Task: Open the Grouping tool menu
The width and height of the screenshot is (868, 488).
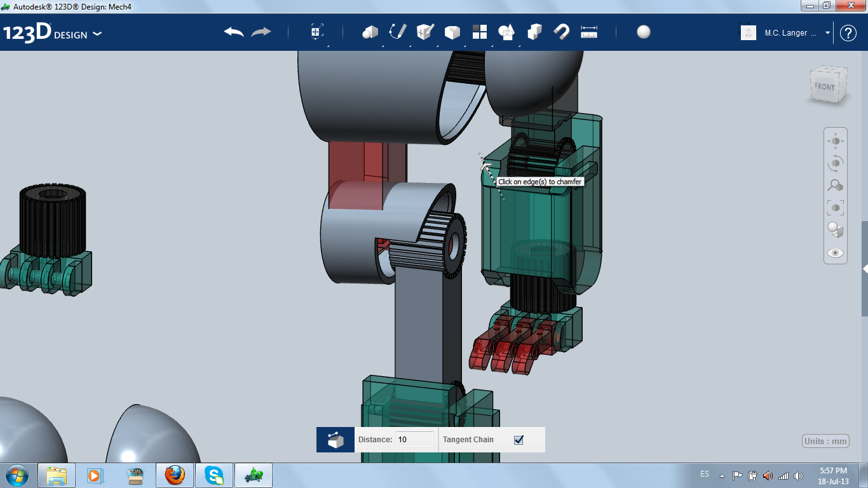Action: click(506, 32)
